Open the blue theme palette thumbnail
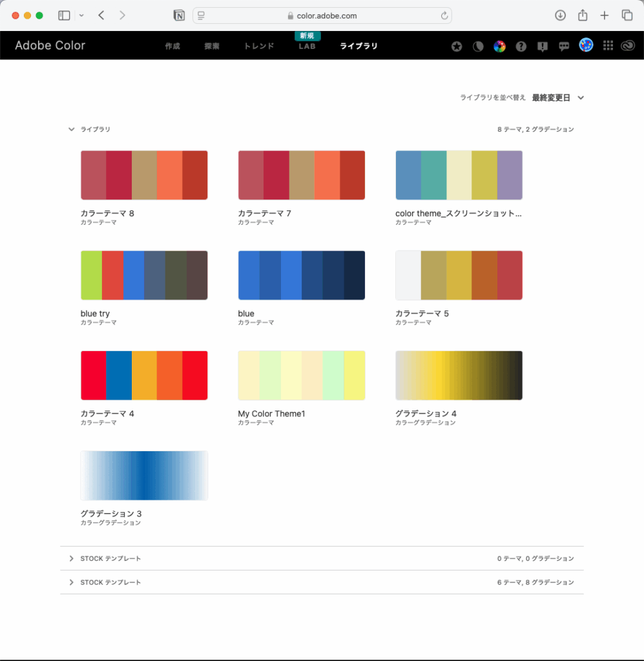The width and height of the screenshot is (644, 661). [x=302, y=275]
